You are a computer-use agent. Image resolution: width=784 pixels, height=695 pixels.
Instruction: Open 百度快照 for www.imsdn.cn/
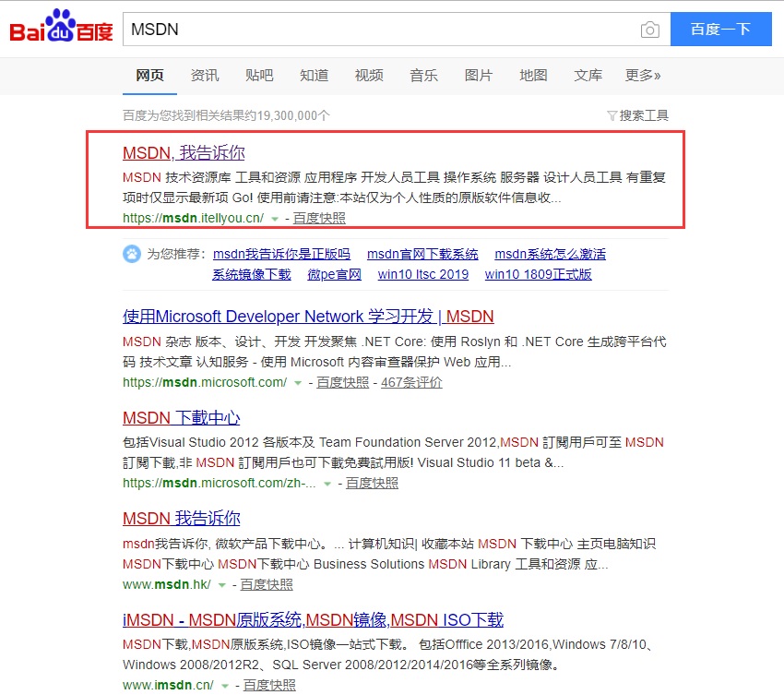(269, 685)
